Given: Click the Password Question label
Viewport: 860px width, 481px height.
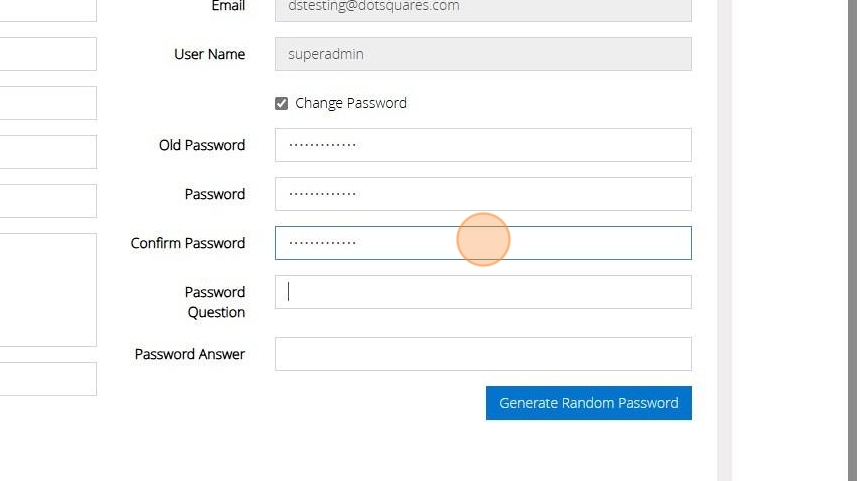Looking at the screenshot, I should pos(215,302).
